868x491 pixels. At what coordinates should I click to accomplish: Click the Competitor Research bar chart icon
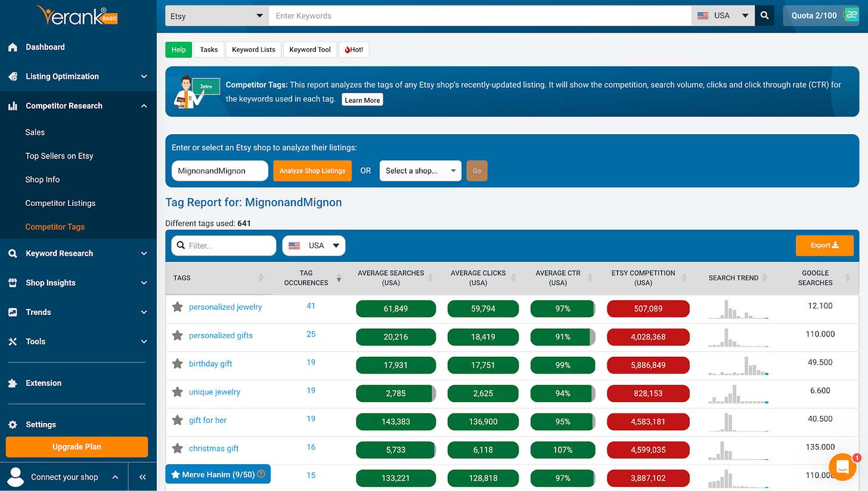pyautogui.click(x=13, y=106)
